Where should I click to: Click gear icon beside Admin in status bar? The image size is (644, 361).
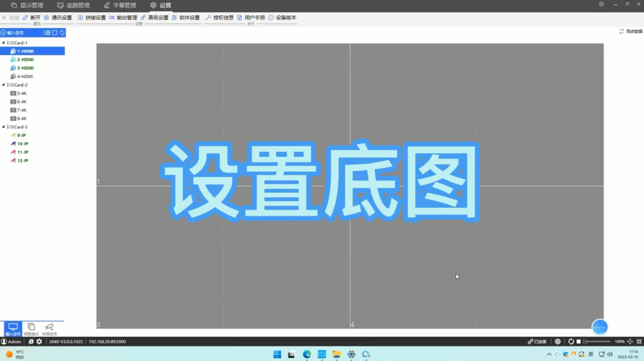tap(39, 342)
